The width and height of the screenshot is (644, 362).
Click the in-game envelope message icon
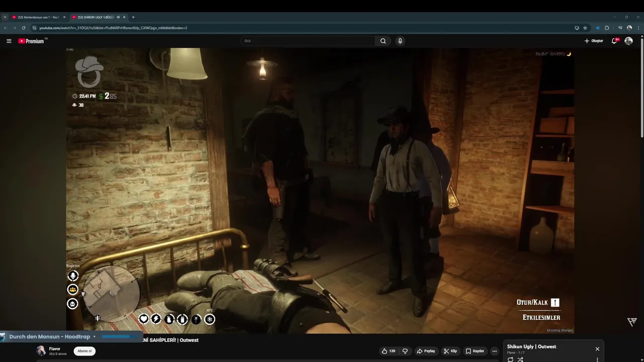pyautogui.click(x=73, y=304)
